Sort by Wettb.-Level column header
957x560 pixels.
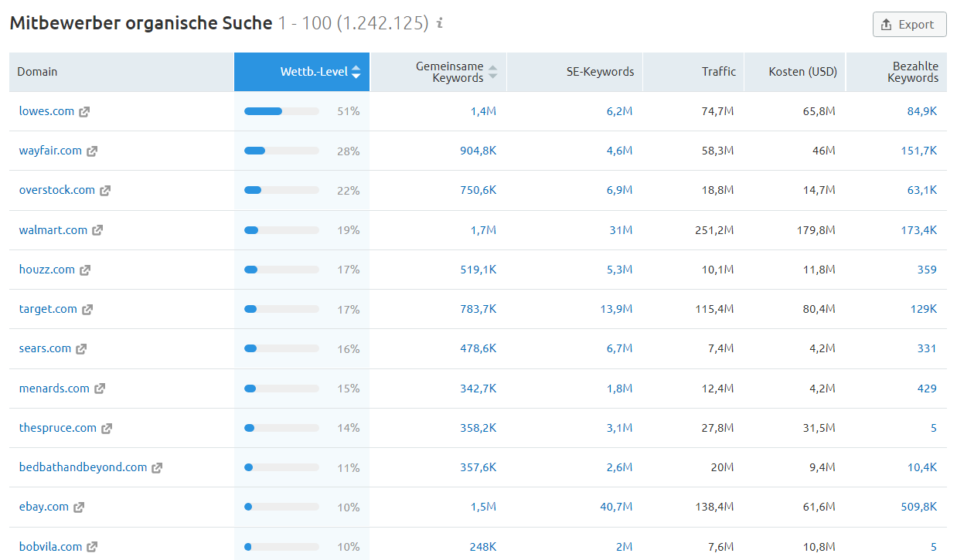point(313,72)
